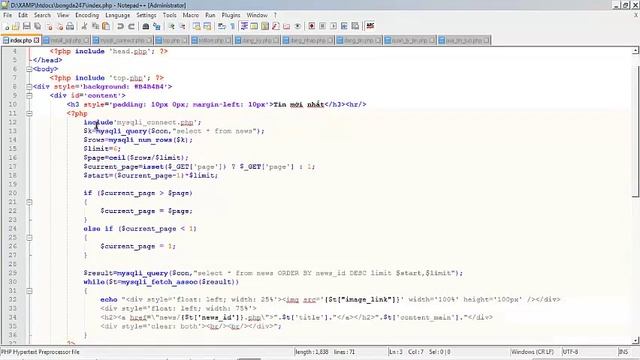Click the Copy toolbar icon
The width and height of the screenshot is (640, 360).
point(96,27)
